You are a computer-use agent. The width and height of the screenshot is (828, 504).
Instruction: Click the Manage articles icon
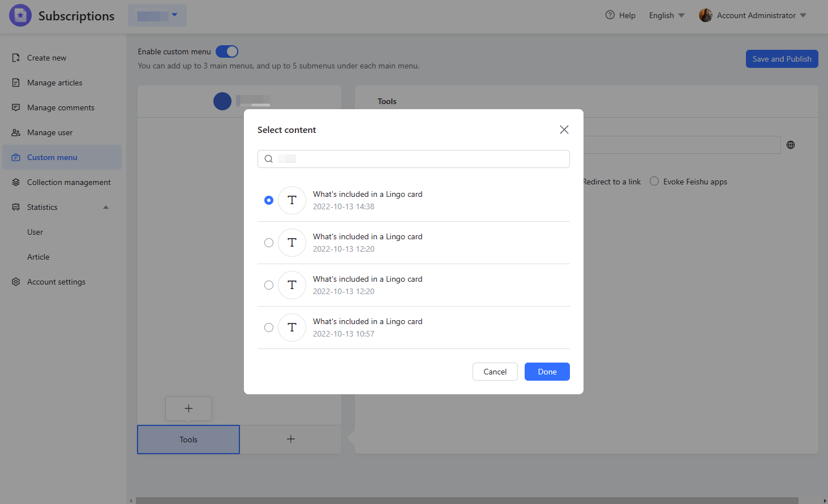16,82
